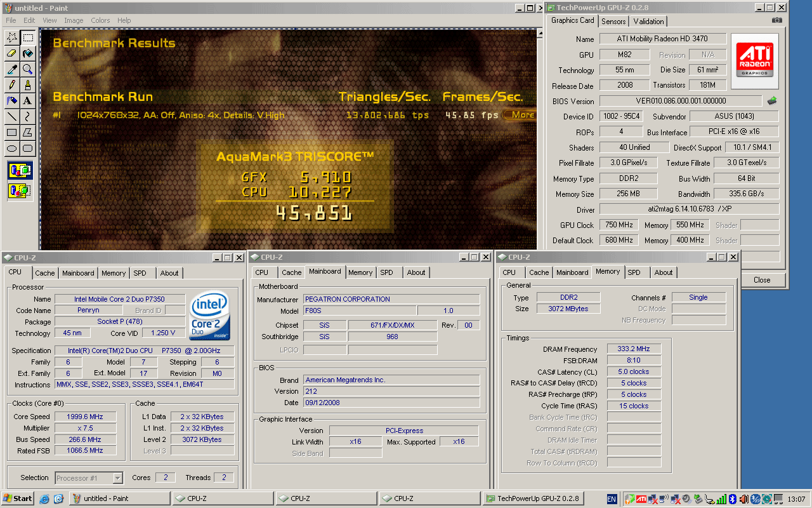Click the Rated FSB 1066.5 MHz value
The width and height of the screenshot is (812, 508).
tap(84, 450)
